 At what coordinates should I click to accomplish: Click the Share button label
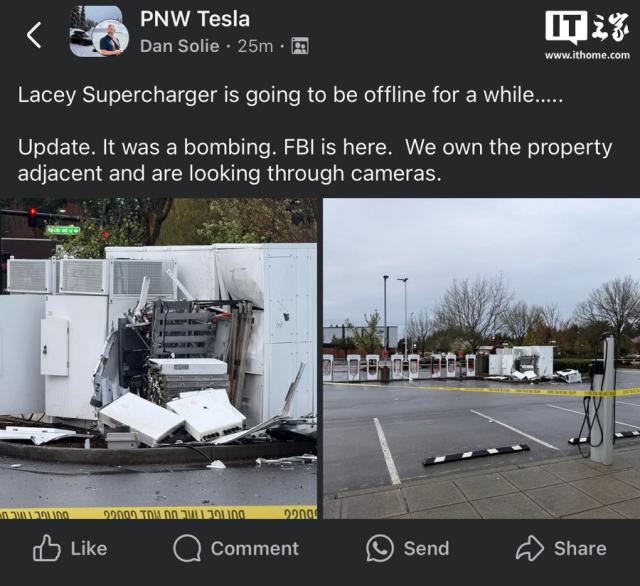[x=580, y=548]
